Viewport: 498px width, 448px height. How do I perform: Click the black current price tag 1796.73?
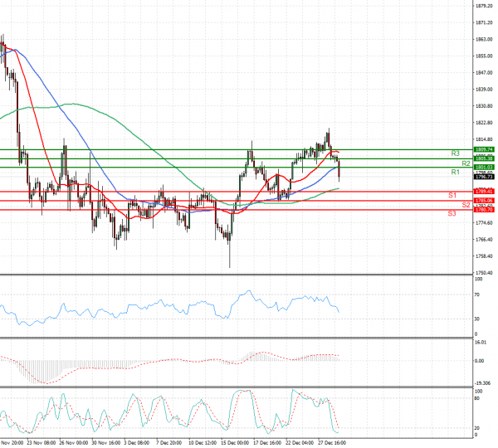tap(484, 177)
